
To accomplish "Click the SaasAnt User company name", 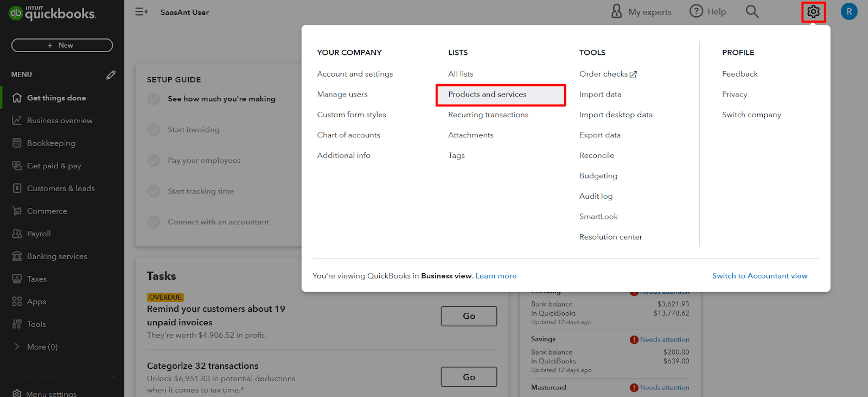I will point(184,12).
